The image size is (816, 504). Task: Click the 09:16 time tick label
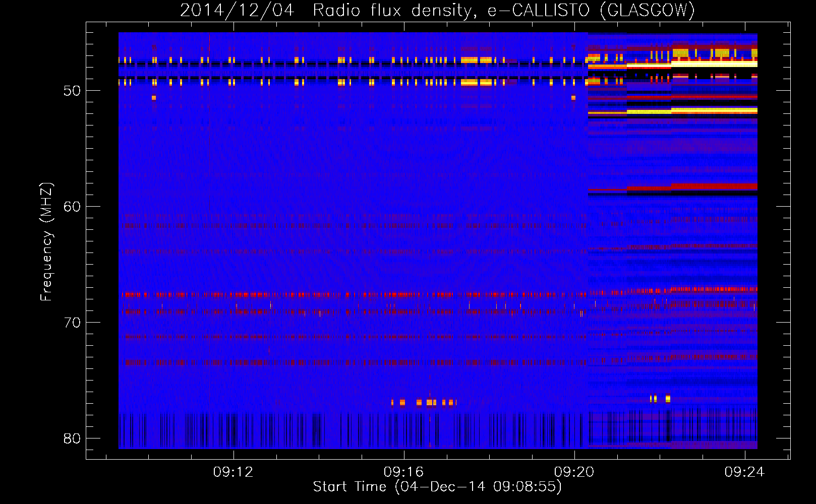(x=403, y=472)
